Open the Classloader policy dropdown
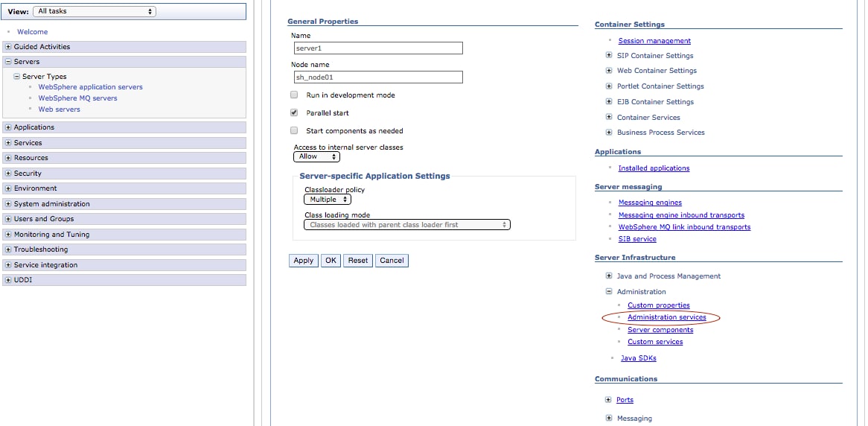The width and height of the screenshot is (868, 426). pos(327,200)
